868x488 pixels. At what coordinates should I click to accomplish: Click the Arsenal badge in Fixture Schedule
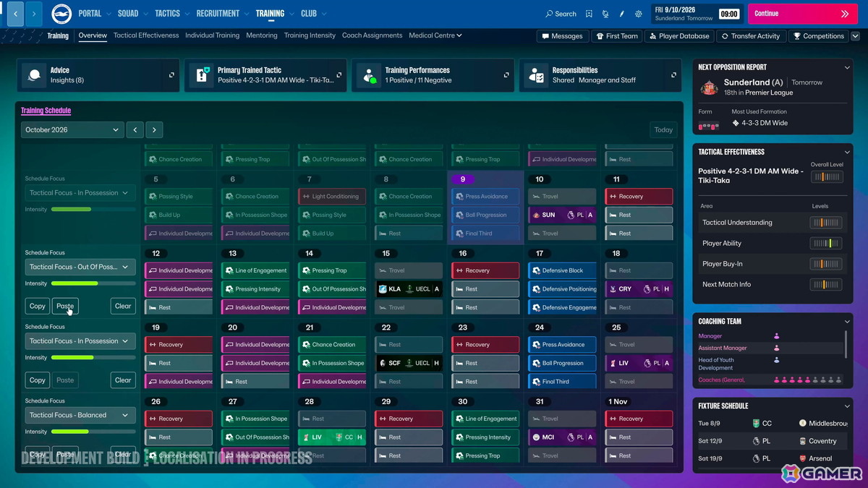[803, 458]
